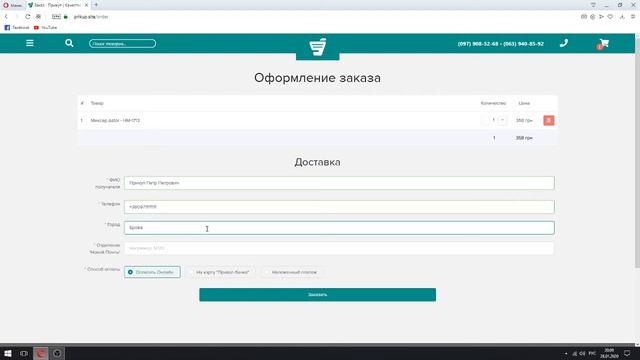Click the send/flow arrow icon in the toolbar
Viewport: 640px width, 360px height.
point(601,17)
